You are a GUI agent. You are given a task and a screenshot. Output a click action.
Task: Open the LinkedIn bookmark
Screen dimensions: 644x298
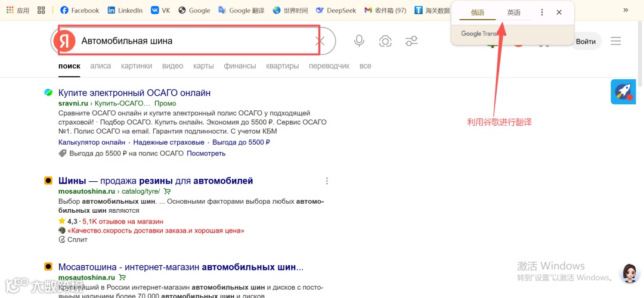pyautogui.click(x=125, y=10)
